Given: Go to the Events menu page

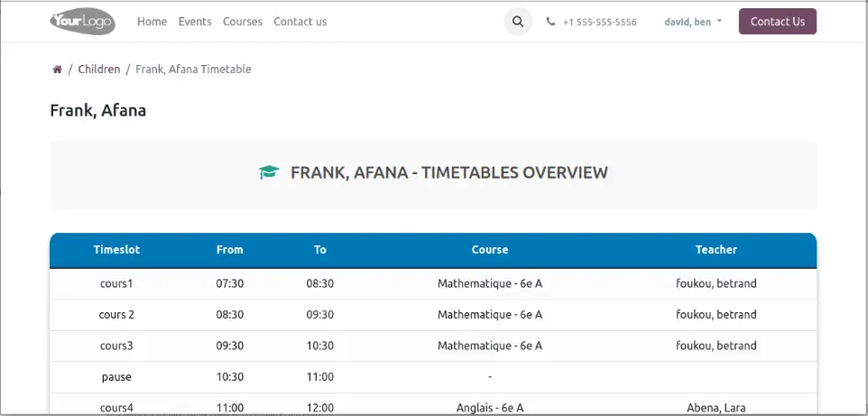Looking at the screenshot, I should click(x=195, y=22).
